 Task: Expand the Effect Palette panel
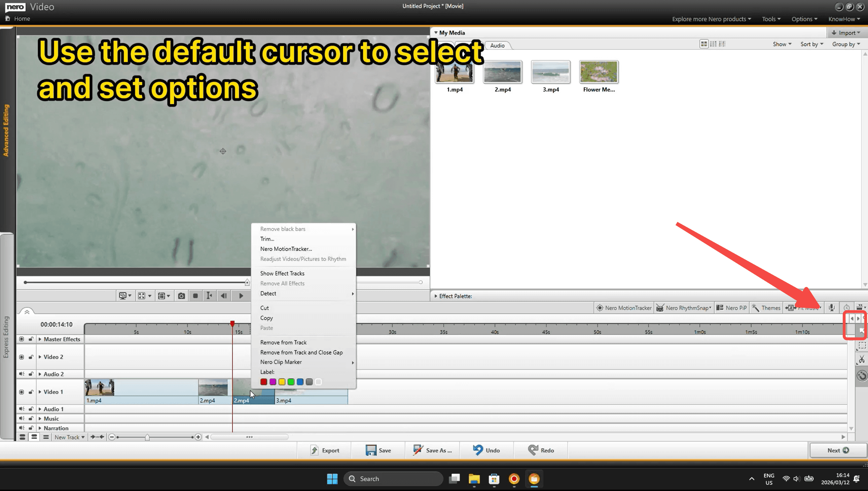tap(436, 296)
